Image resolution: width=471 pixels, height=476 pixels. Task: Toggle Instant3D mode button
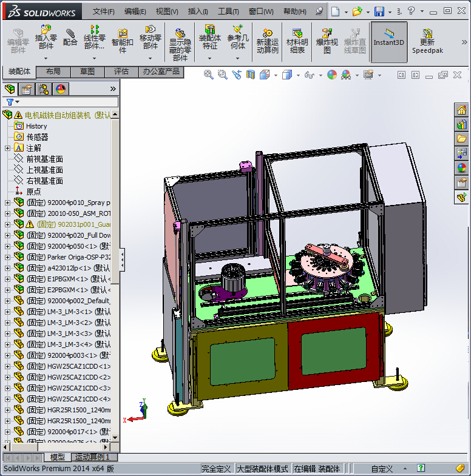pos(389,42)
